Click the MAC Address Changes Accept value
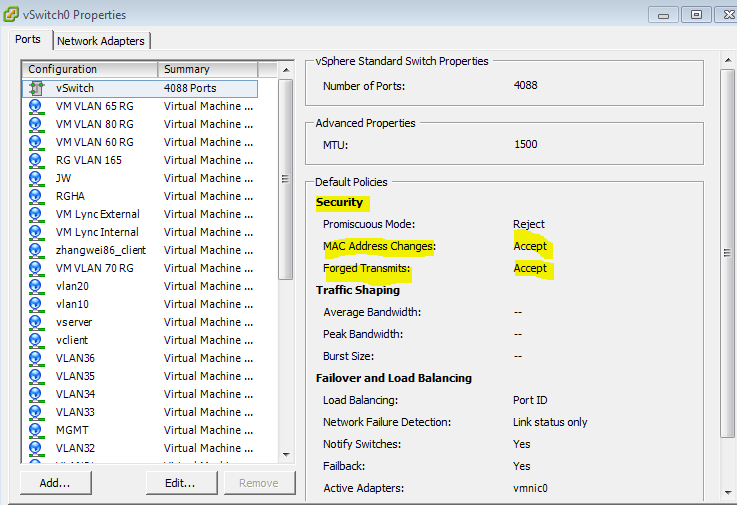Image resolution: width=737 pixels, height=505 pixels. coord(530,246)
